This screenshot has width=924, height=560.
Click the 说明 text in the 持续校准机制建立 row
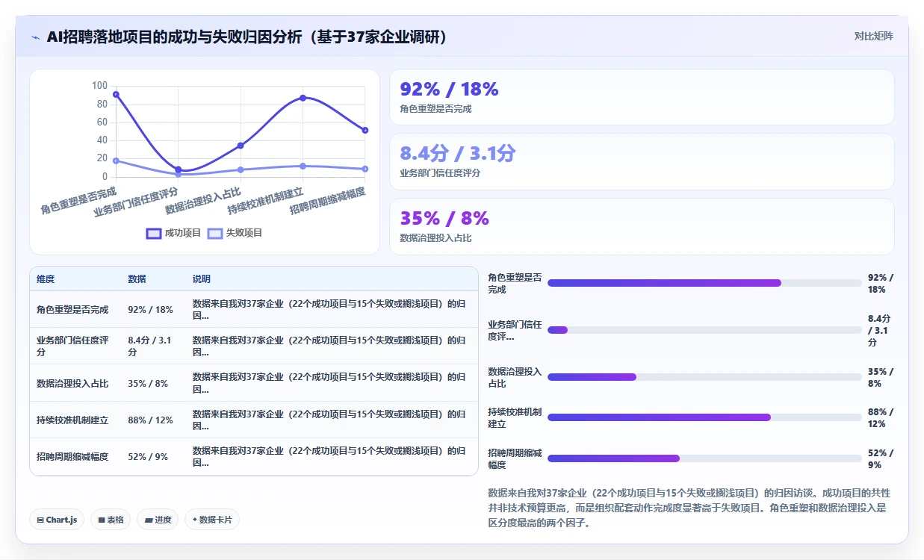coord(329,420)
